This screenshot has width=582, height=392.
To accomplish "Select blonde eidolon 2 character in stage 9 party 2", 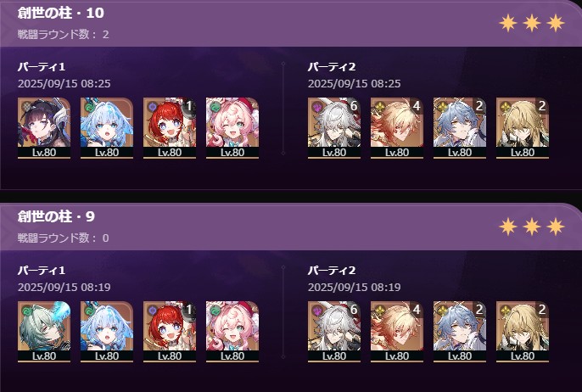I will (x=523, y=332).
